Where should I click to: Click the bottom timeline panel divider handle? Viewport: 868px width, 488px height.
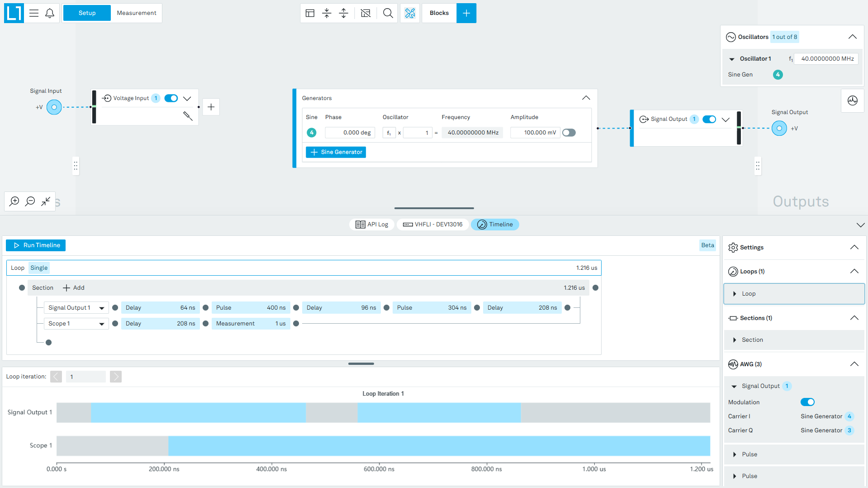[x=361, y=364]
